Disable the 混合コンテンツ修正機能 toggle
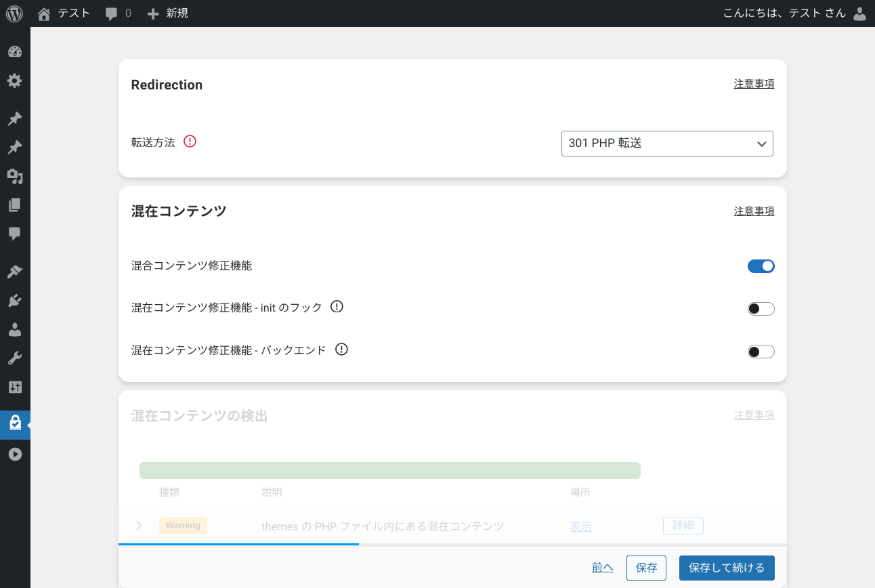This screenshot has height=588, width=875. pyautogui.click(x=761, y=266)
